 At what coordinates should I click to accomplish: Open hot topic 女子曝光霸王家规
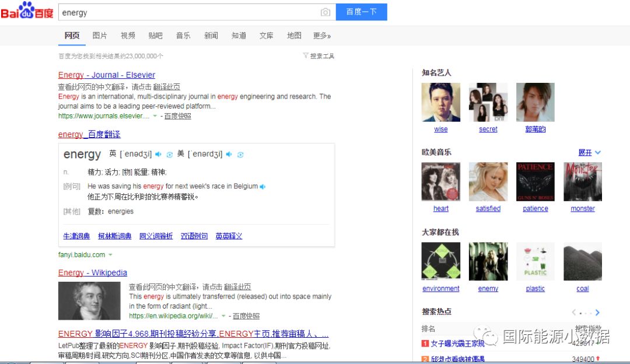[x=458, y=344]
